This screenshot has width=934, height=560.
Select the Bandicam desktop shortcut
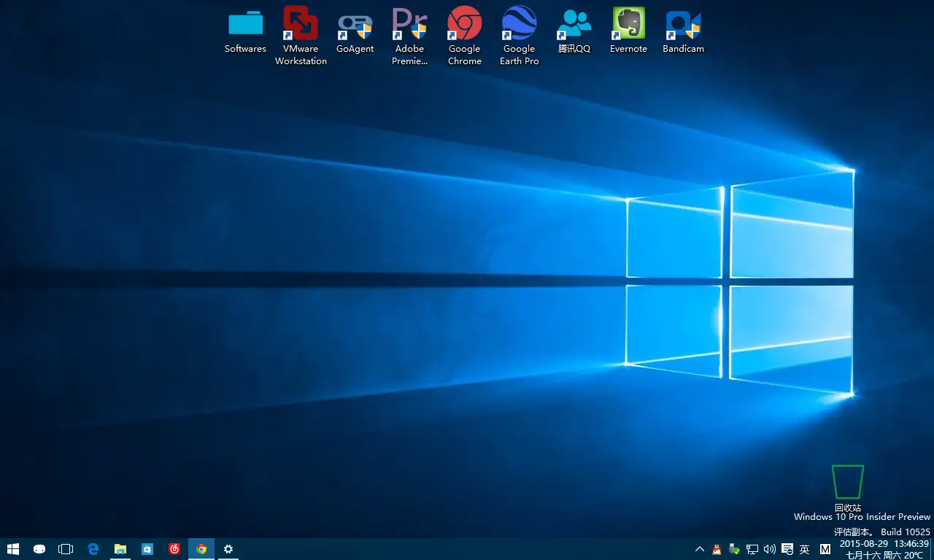[x=684, y=31]
